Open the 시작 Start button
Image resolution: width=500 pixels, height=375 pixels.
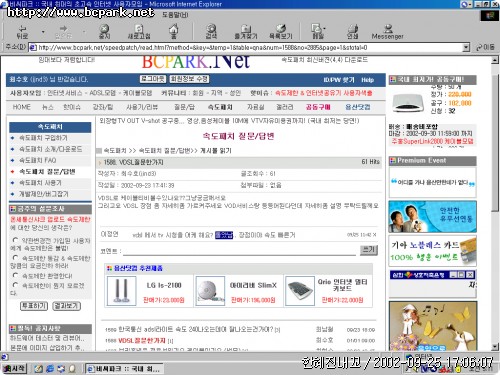click(x=14, y=368)
